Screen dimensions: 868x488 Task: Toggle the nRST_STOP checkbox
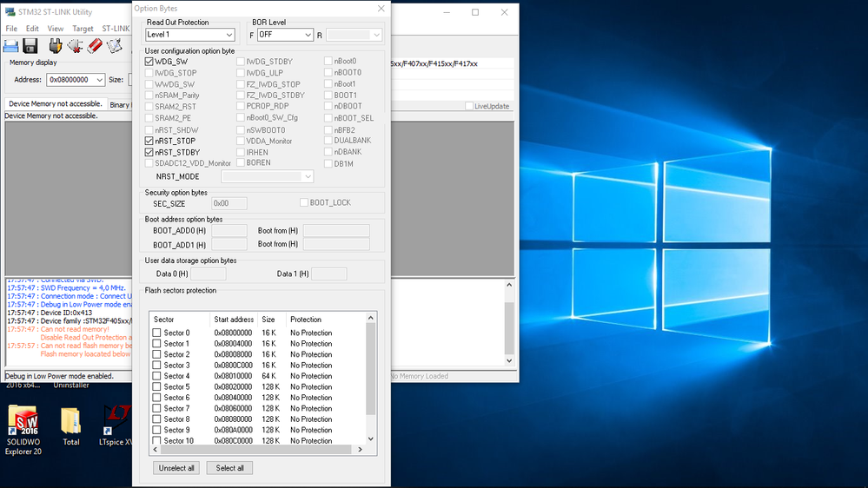[149, 141]
